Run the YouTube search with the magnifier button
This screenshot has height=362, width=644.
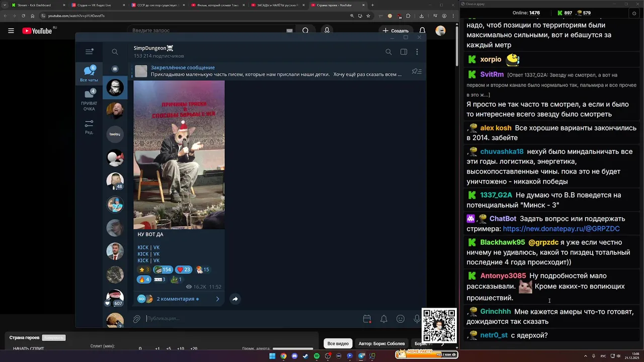coord(305,31)
